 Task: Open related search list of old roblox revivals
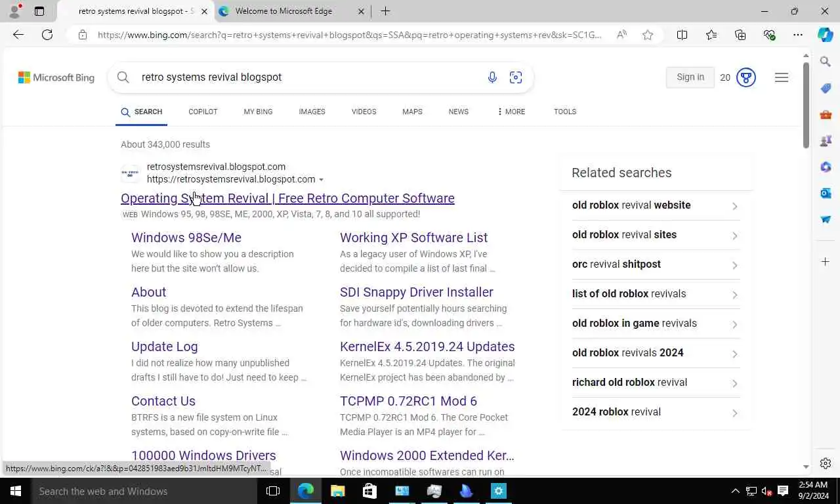click(x=656, y=294)
